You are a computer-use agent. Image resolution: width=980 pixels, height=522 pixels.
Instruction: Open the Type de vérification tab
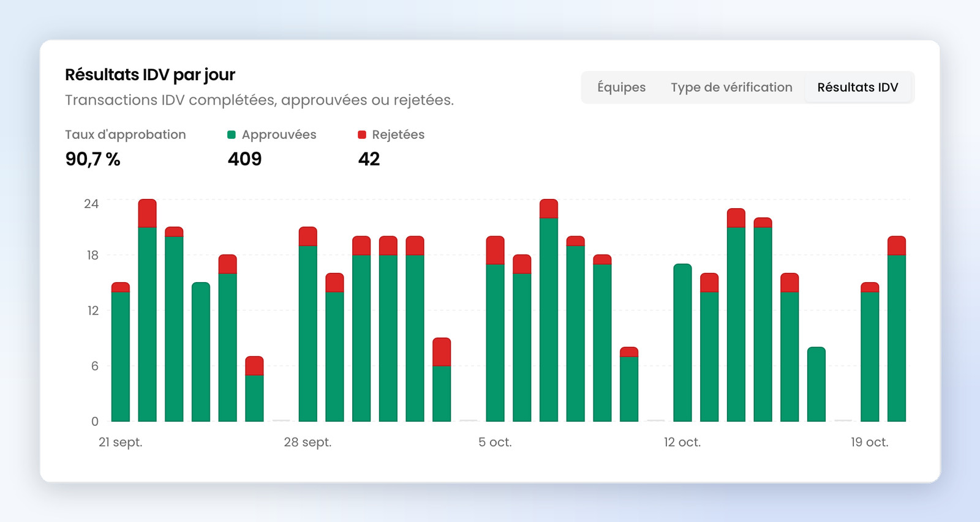tap(731, 88)
